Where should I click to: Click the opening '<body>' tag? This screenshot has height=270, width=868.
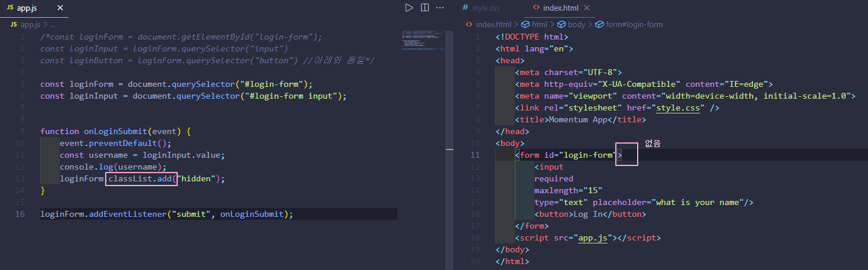click(x=510, y=143)
